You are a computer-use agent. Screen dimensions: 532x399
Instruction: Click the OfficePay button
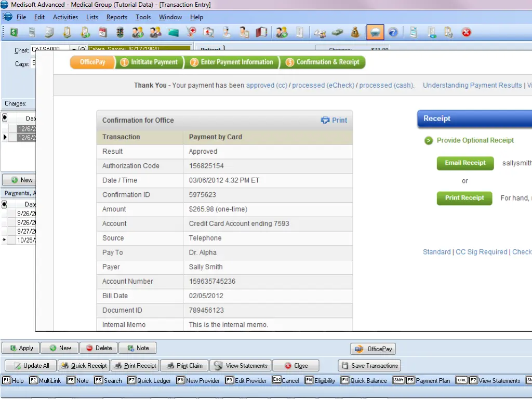coord(373,349)
